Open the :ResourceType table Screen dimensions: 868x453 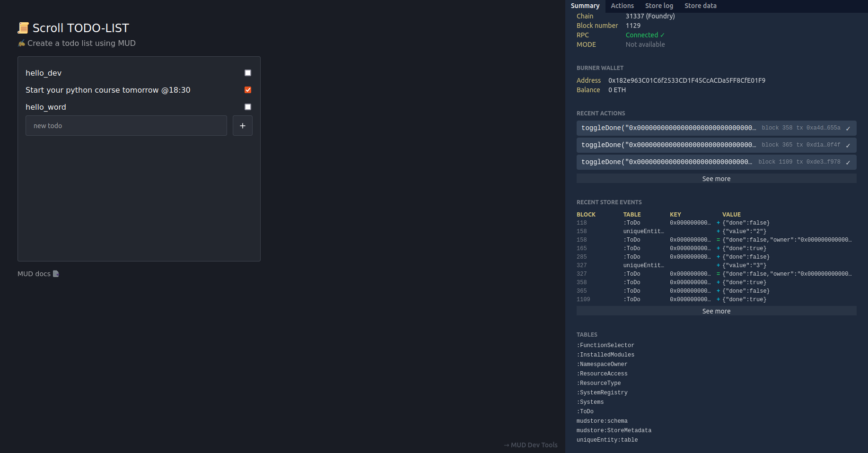pyautogui.click(x=599, y=383)
